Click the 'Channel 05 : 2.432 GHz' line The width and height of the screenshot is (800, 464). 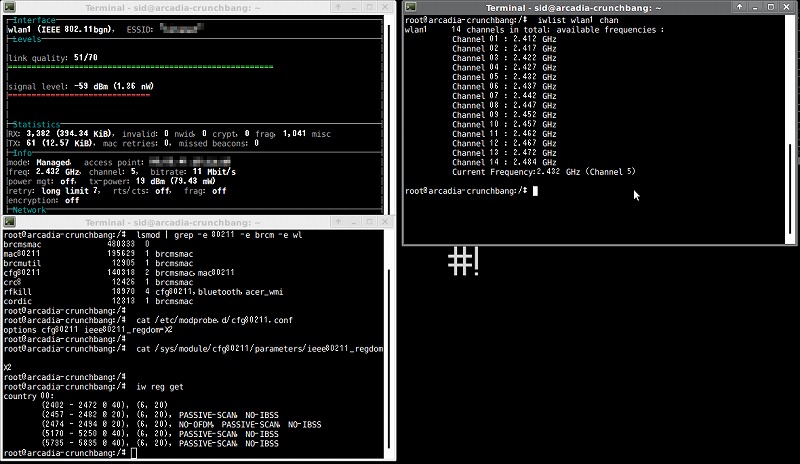coord(504,77)
